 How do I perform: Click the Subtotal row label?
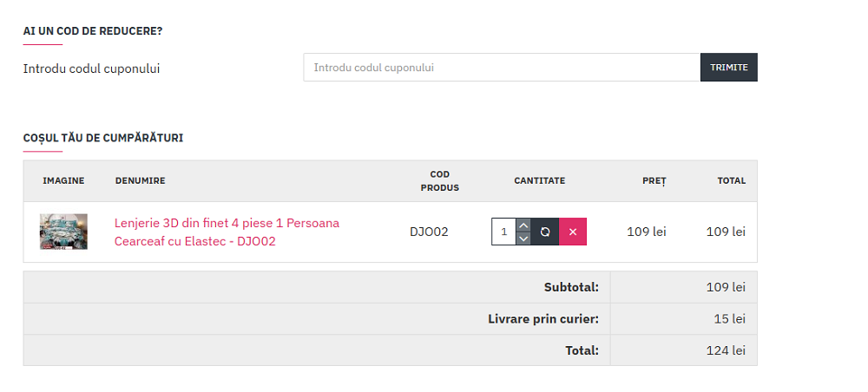(571, 287)
